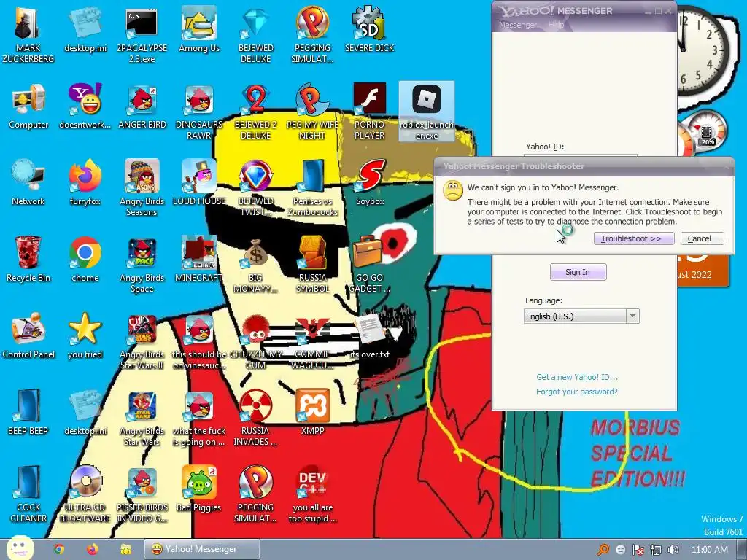The image size is (747, 560).
Task: Select the 2PACALYPSE 2.3.exe icon
Action: tap(142, 35)
